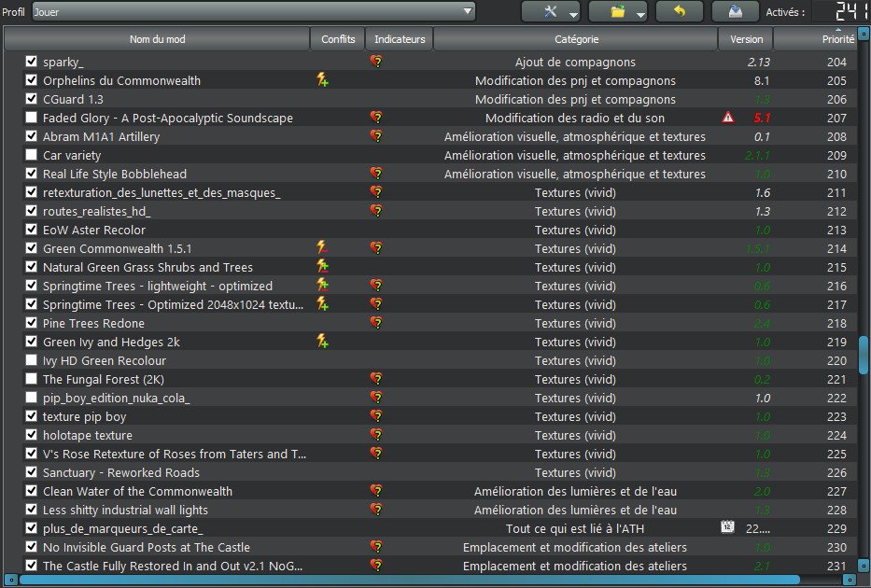Viewport: 871px width, 588px height.
Task: Click heart flag icon on holotape texture row
Action: coord(376,435)
